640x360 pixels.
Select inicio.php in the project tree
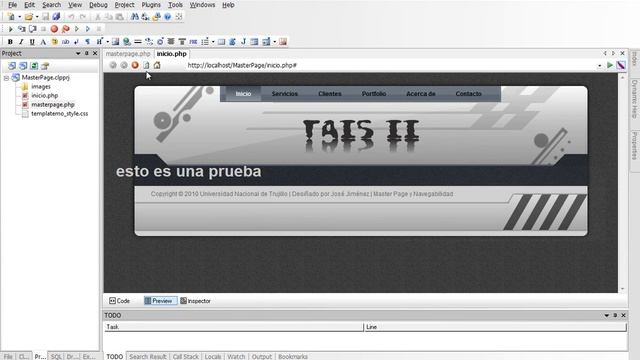(x=44, y=96)
